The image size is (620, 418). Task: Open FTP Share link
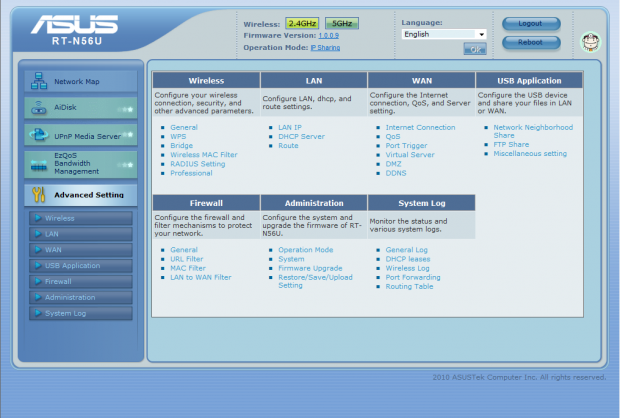[511, 144]
